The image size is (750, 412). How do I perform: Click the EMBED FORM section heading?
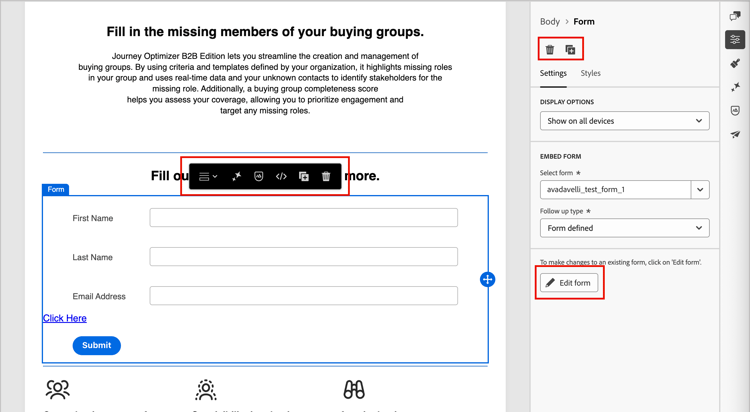[561, 156]
